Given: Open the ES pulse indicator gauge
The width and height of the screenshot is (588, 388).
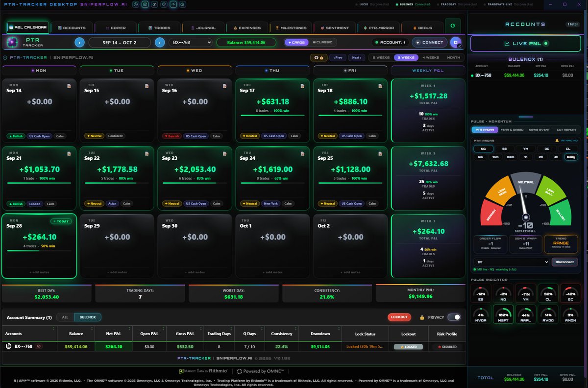Looking at the screenshot, I should pos(481,293).
